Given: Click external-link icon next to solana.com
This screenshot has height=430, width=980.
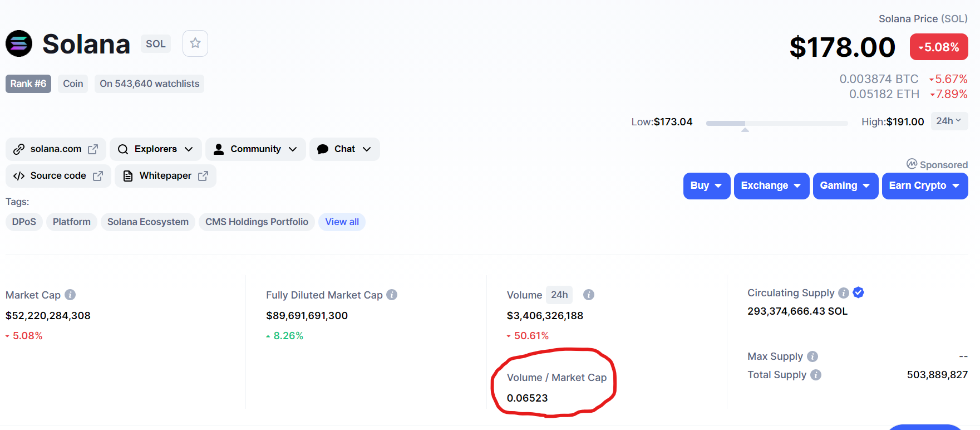Looking at the screenshot, I should pos(93,149).
